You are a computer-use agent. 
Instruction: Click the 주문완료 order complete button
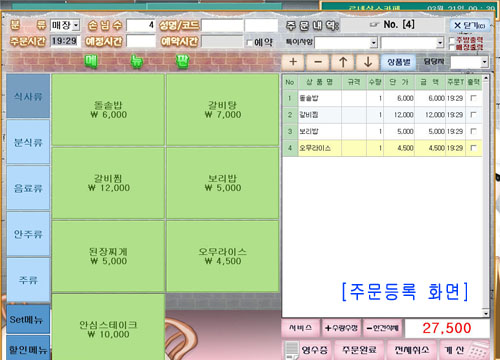(359, 350)
